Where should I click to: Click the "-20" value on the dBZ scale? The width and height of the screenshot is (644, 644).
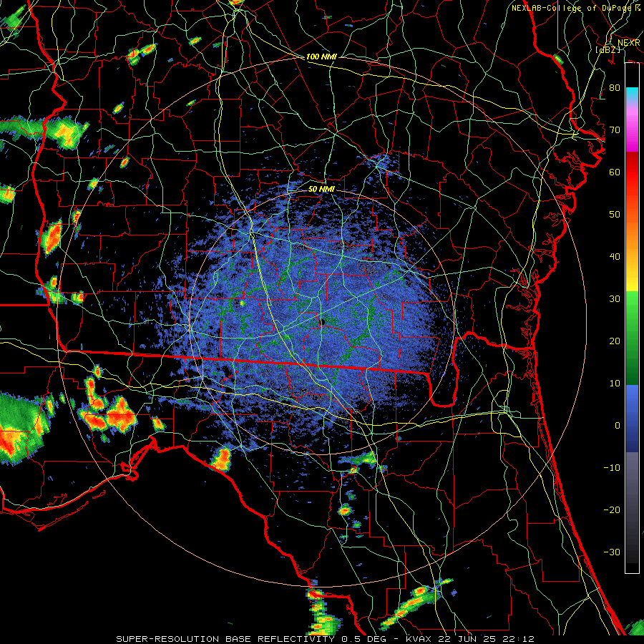(612, 509)
